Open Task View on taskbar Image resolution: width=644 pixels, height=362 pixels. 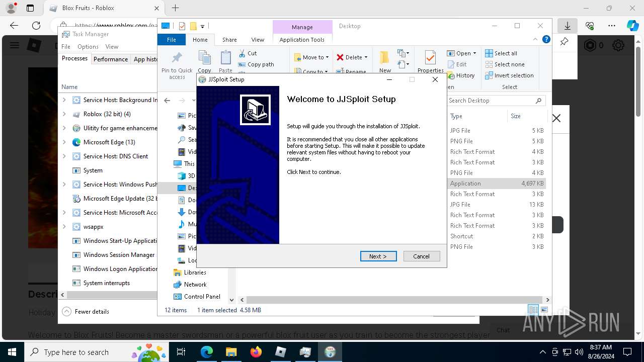tap(182, 352)
